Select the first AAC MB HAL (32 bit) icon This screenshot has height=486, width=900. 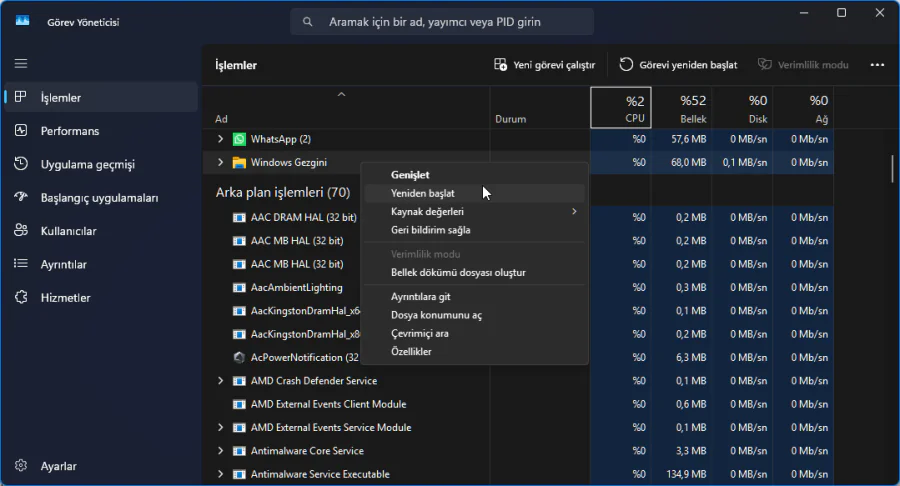239,241
